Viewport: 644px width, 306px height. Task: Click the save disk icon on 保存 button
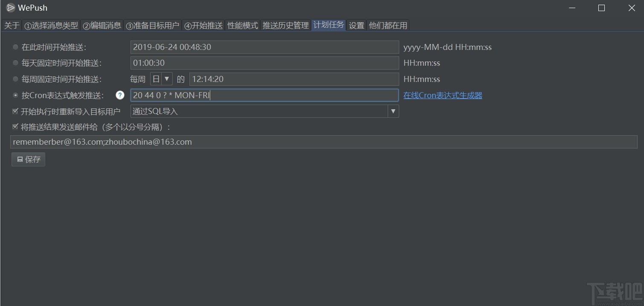(x=20, y=159)
